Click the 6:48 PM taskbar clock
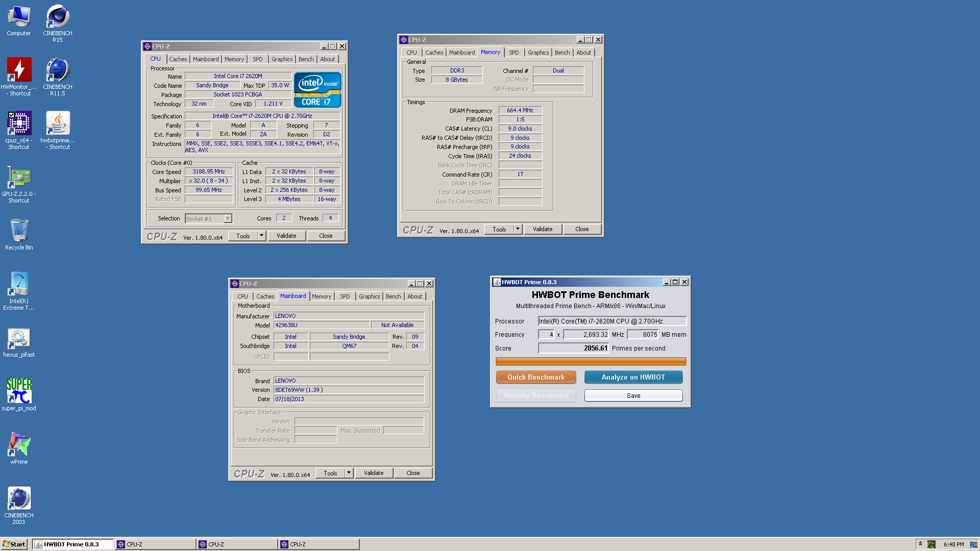This screenshot has width=980, height=551. 953,544
